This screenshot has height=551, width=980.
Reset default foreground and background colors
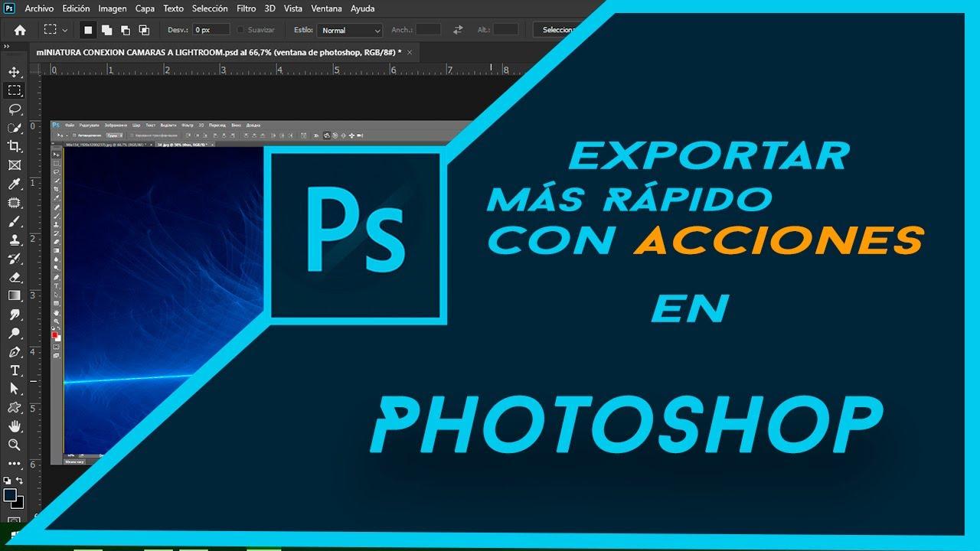click(x=8, y=481)
